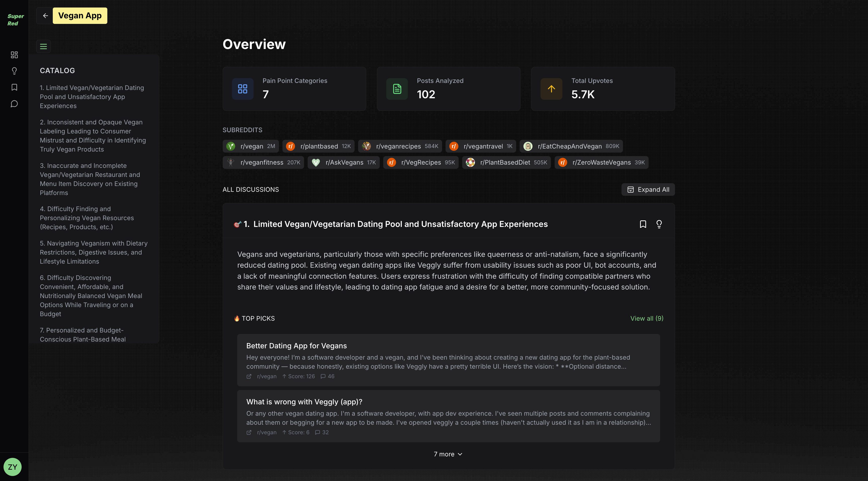Open the chat bubble icon in sidebar
Viewport: 868px width, 481px height.
14,104
